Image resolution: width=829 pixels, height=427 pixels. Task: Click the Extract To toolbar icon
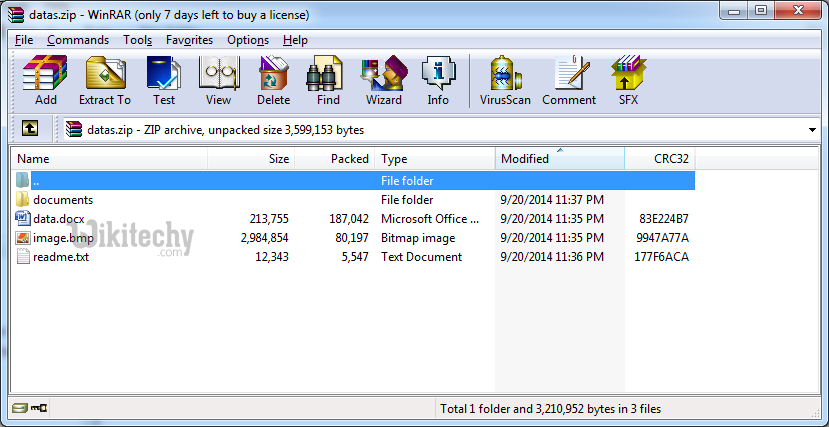coord(105,80)
